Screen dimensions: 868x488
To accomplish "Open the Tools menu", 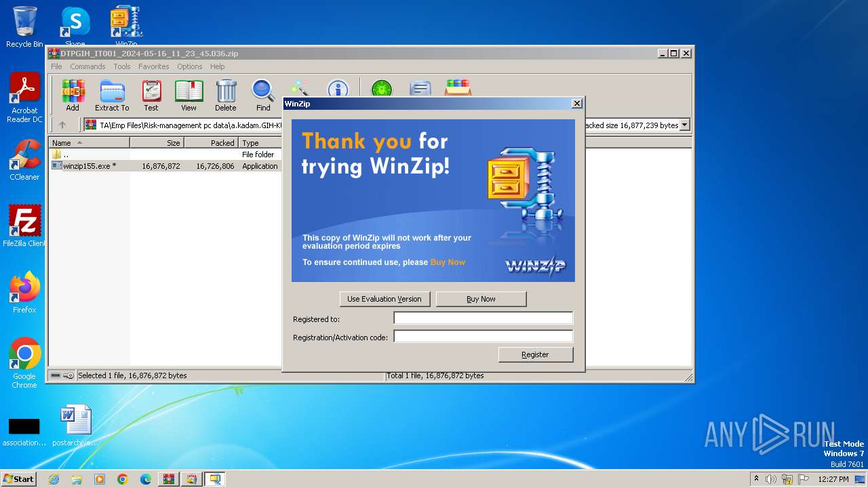I will [122, 66].
